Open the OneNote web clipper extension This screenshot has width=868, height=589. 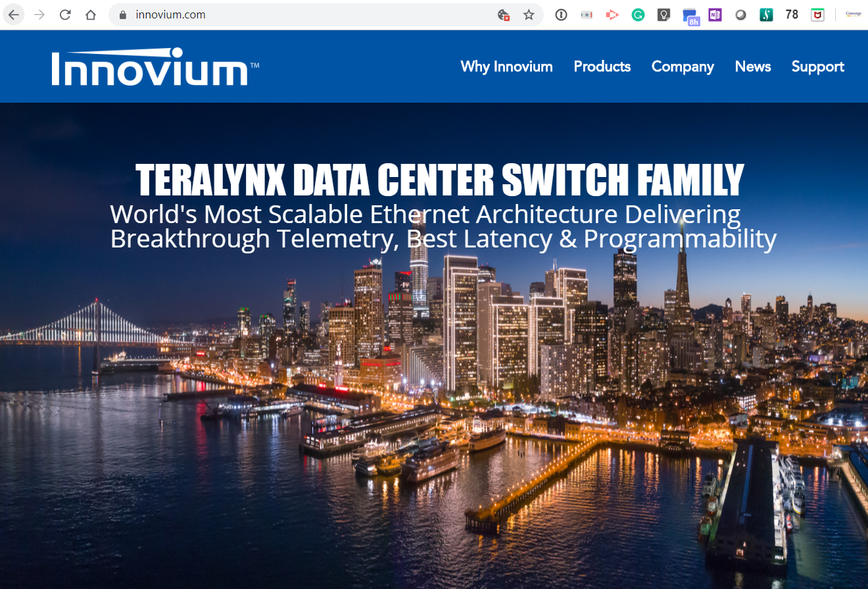coord(715,14)
